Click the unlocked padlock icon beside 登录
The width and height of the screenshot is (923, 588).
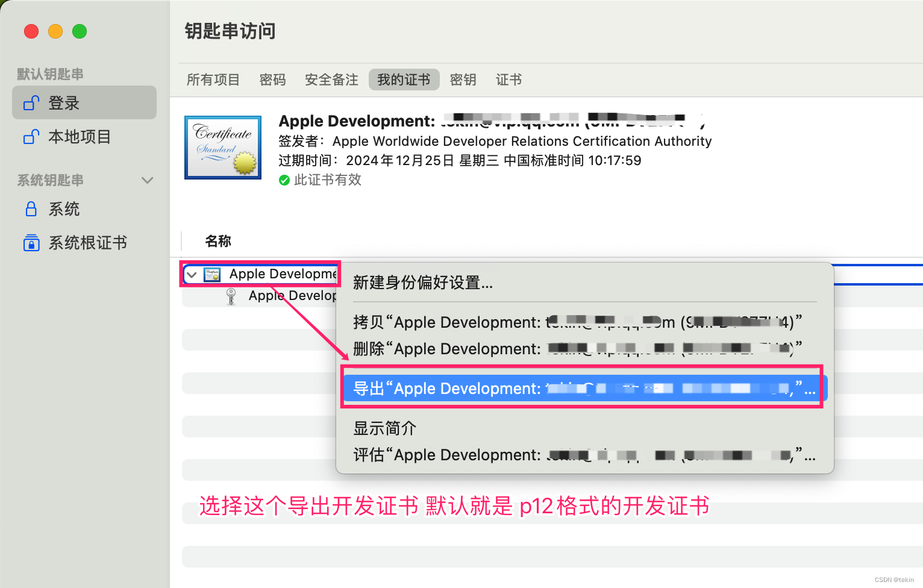click(31, 103)
